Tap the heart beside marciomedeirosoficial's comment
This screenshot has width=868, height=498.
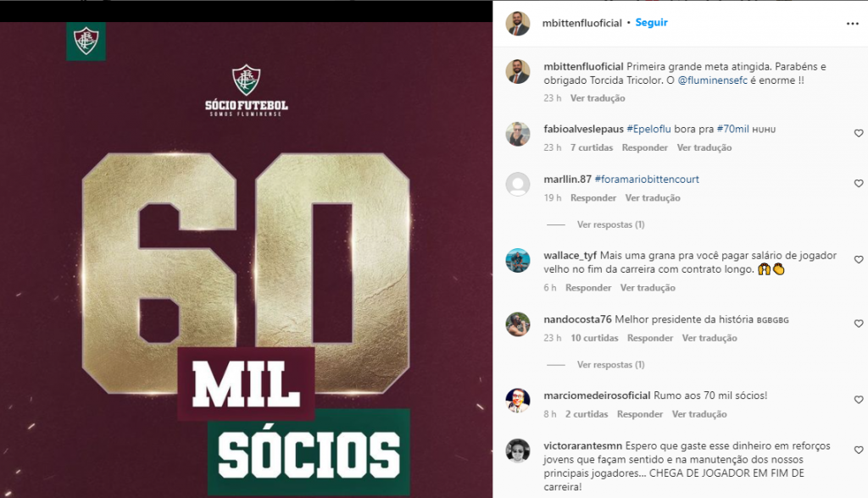pyautogui.click(x=859, y=400)
